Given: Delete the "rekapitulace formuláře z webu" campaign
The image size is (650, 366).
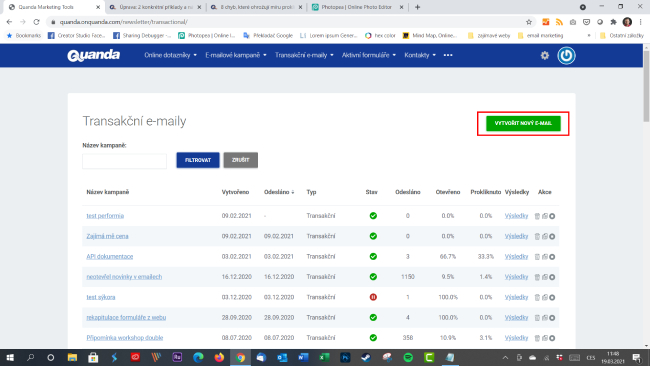Looking at the screenshot, I should (537, 318).
